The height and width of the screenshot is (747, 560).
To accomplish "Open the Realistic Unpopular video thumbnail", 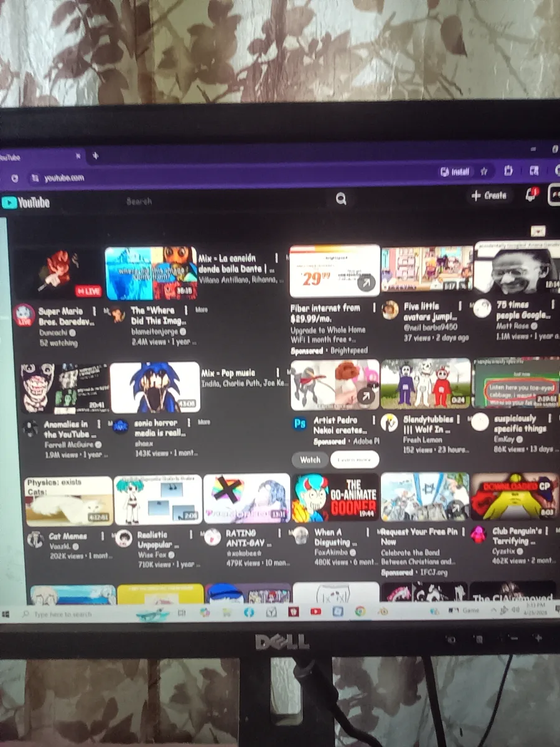I will [158, 499].
